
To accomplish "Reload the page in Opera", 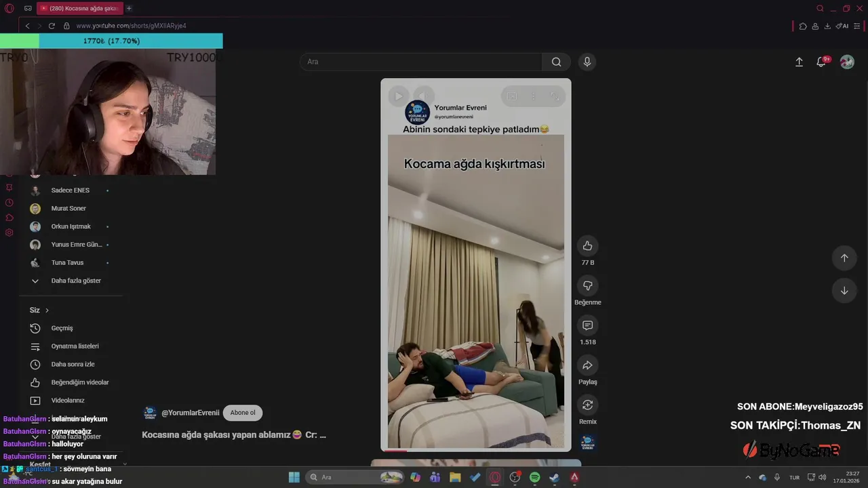I will coord(52,26).
